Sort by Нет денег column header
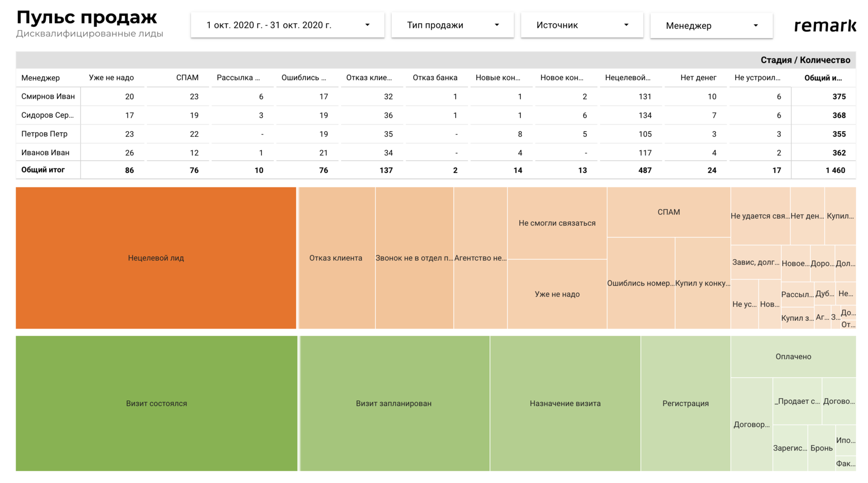 point(698,77)
